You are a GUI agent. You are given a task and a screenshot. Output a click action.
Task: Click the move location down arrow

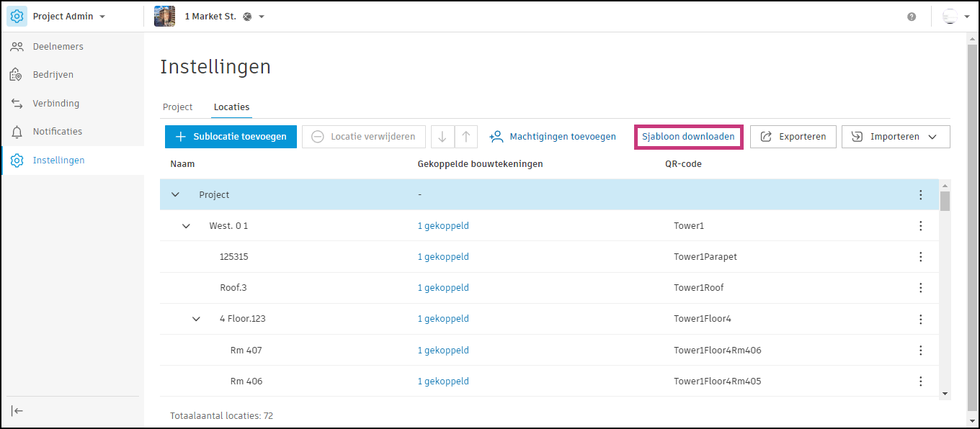pyautogui.click(x=442, y=137)
